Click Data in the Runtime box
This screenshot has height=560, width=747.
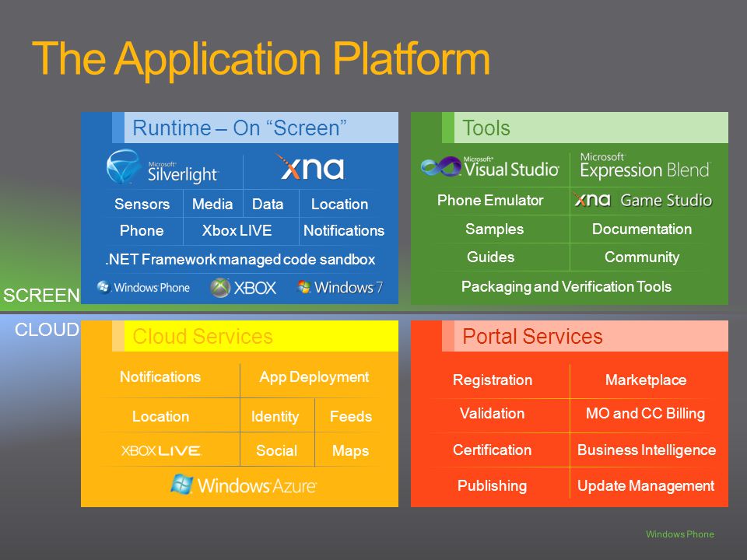[268, 204]
